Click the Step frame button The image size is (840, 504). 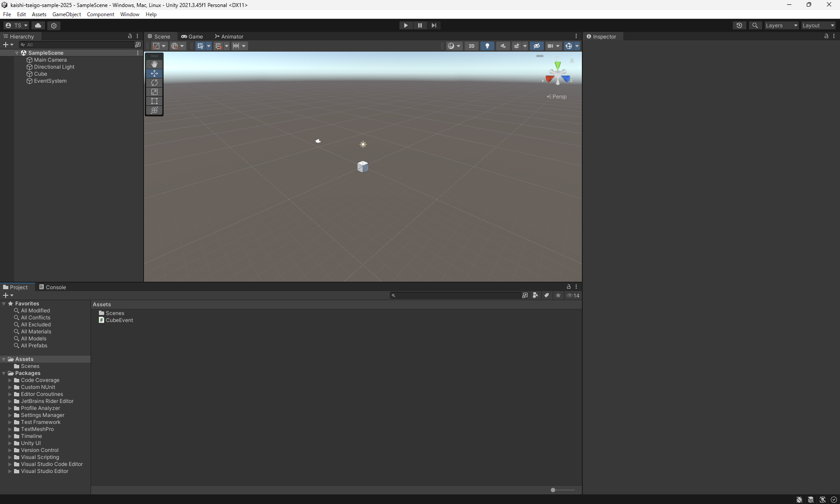tap(434, 25)
